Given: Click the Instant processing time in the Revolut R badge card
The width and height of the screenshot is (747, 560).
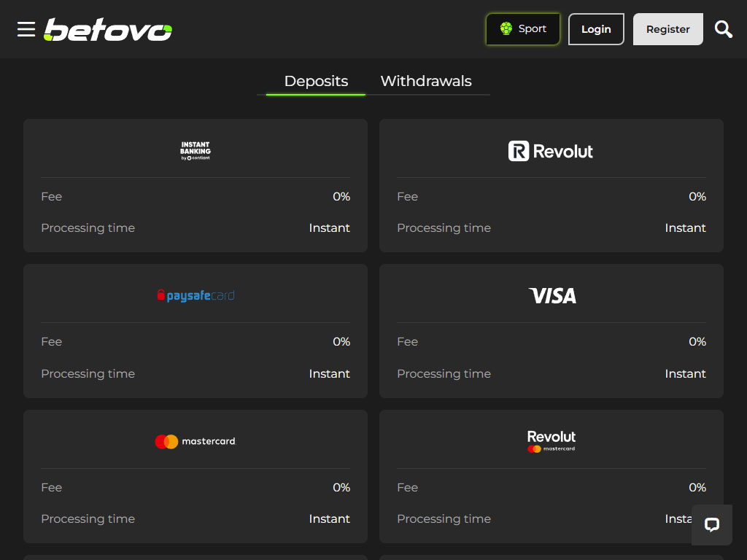Looking at the screenshot, I should [x=685, y=228].
